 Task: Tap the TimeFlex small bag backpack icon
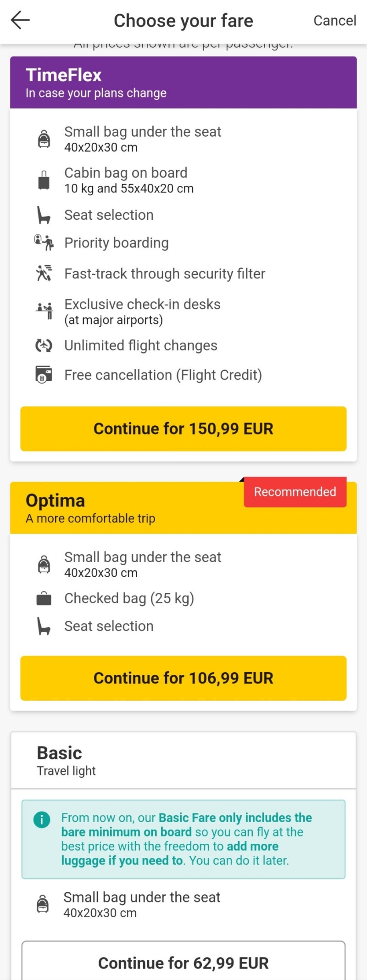(44, 139)
